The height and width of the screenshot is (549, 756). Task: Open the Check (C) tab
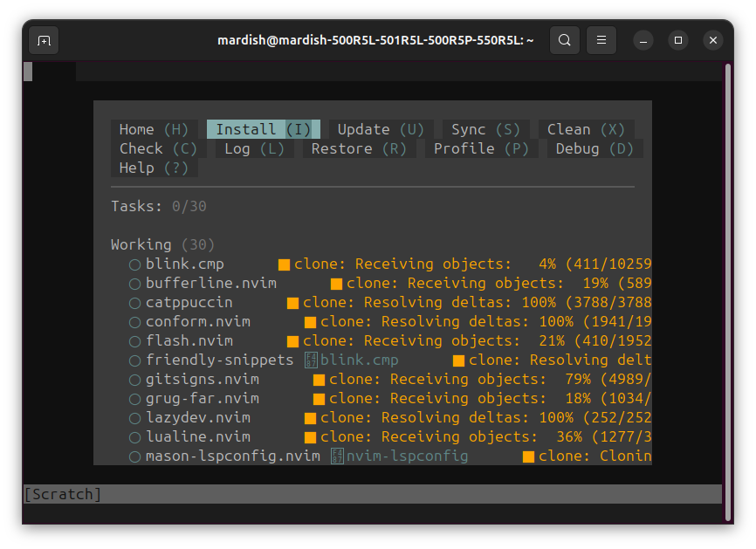click(x=159, y=149)
